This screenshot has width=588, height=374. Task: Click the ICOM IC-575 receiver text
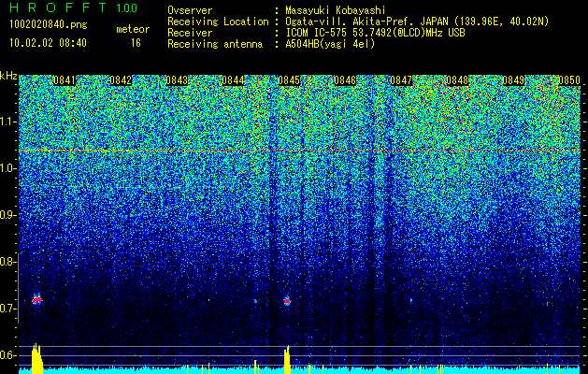375,33
